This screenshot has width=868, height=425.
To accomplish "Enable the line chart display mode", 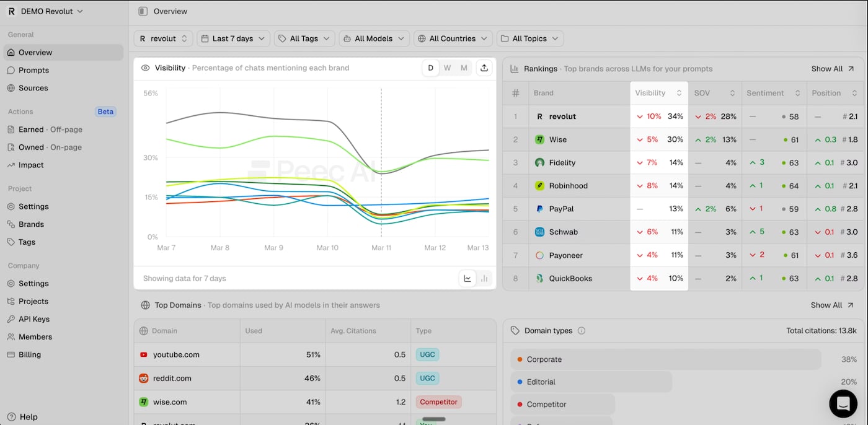I will 467,278.
